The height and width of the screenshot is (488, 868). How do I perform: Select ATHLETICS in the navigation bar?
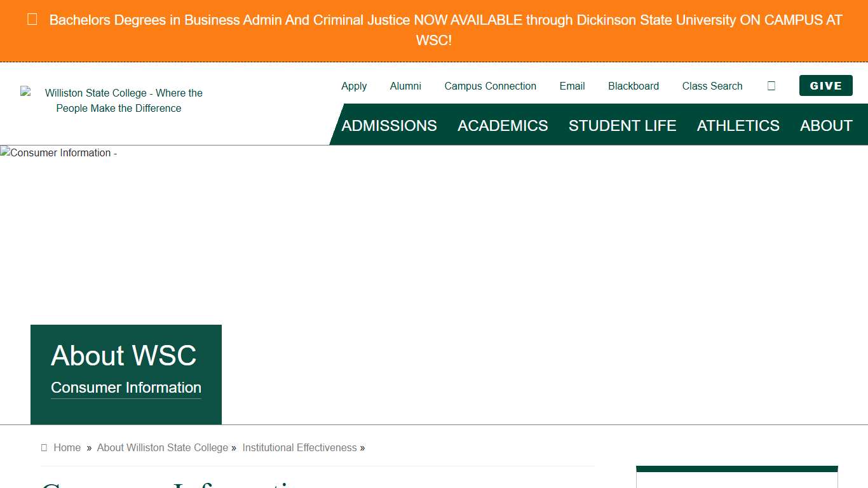pos(738,125)
